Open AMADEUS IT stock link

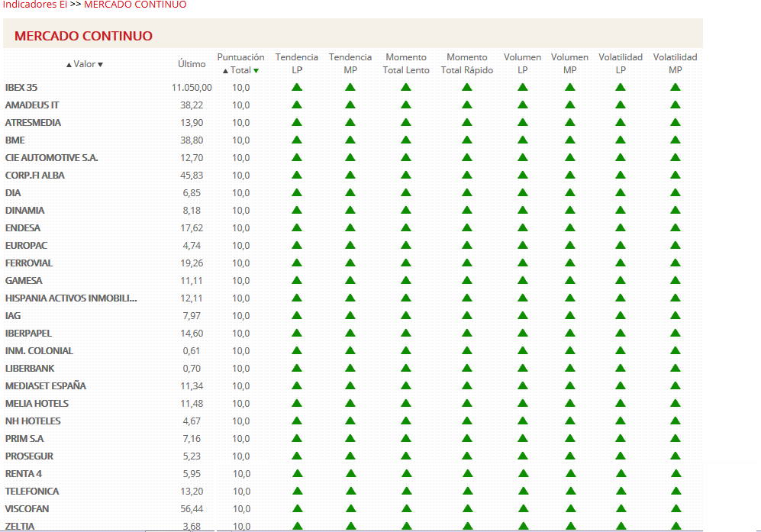[32, 105]
